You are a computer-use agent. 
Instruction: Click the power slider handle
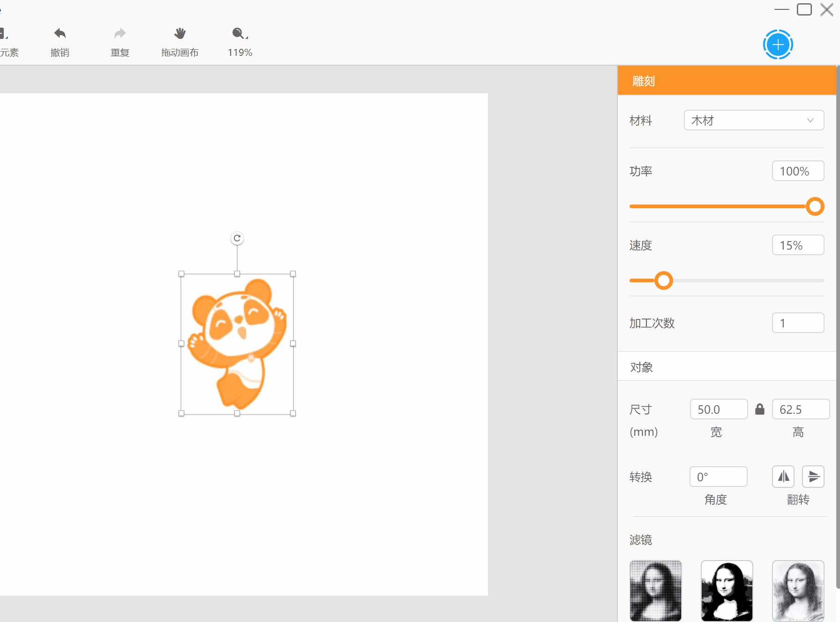coord(815,206)
